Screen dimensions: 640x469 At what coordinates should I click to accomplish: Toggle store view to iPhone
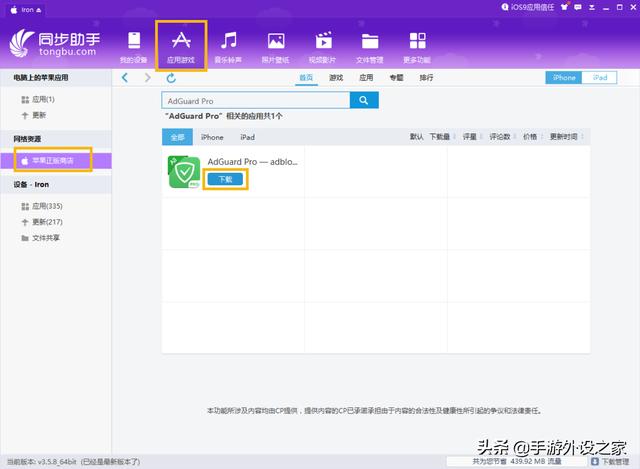pyautogui.click(x=564, y=78)
